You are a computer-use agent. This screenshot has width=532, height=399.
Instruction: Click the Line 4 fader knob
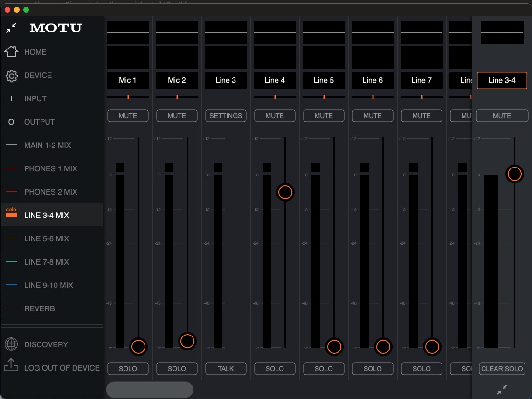pos(285,192)
